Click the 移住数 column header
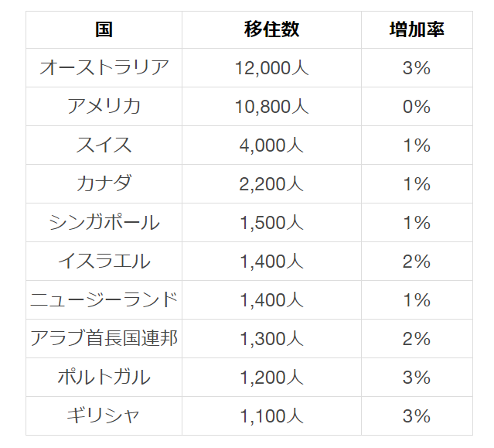 coord(271,29)
